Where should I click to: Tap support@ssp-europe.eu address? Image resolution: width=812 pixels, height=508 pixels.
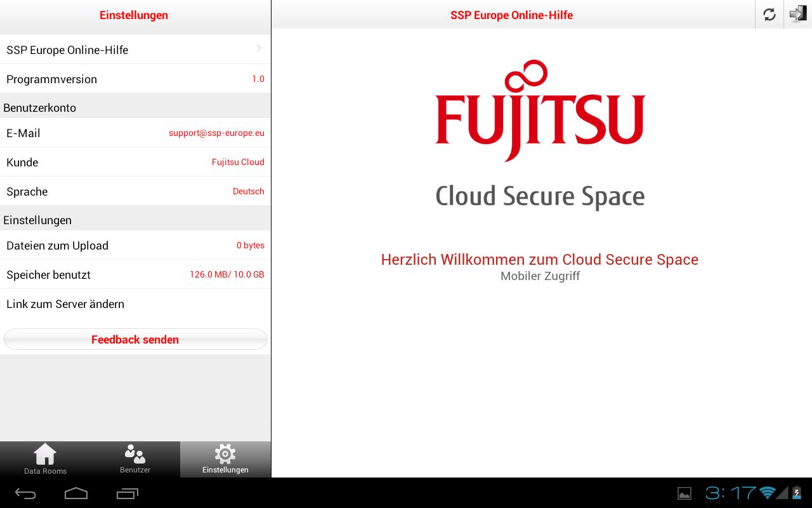(216, 133)
